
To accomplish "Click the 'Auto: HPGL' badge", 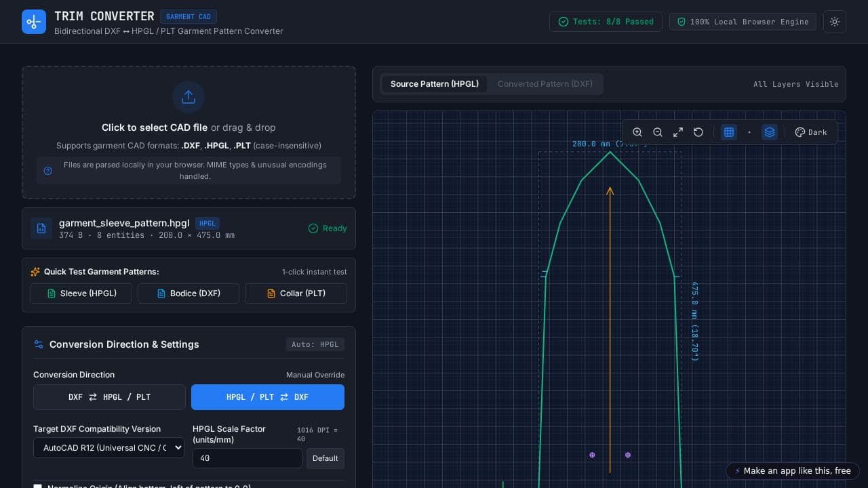I will pyautogui.click(x=315, y=344).
